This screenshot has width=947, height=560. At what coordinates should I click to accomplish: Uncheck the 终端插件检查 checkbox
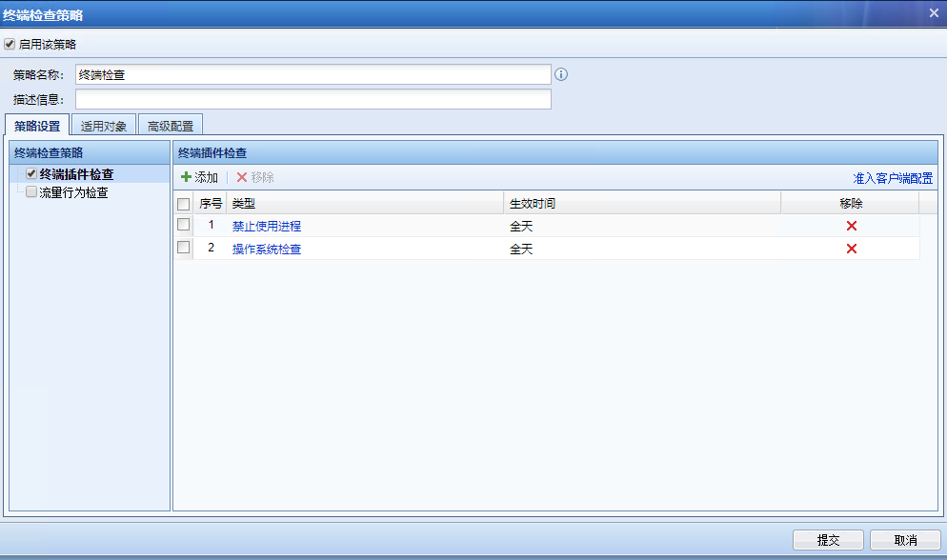[x=31, y=174]
